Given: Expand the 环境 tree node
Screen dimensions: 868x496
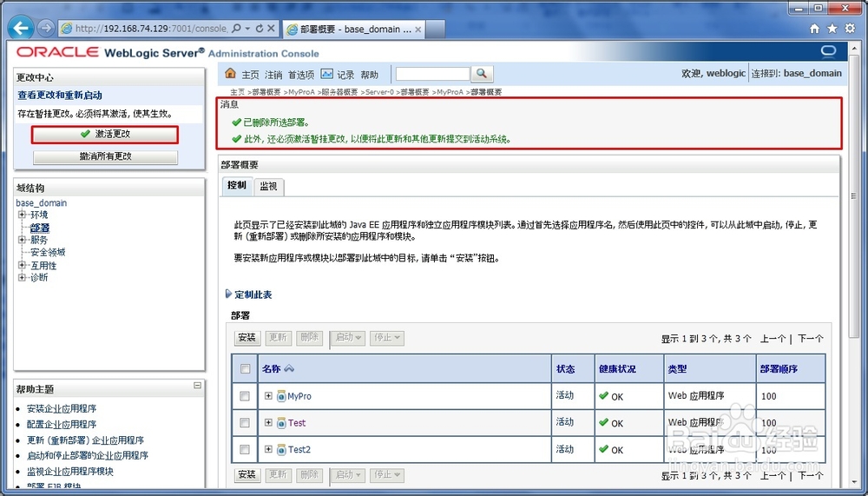Looking at the screenshot, I should click(22, 215).
